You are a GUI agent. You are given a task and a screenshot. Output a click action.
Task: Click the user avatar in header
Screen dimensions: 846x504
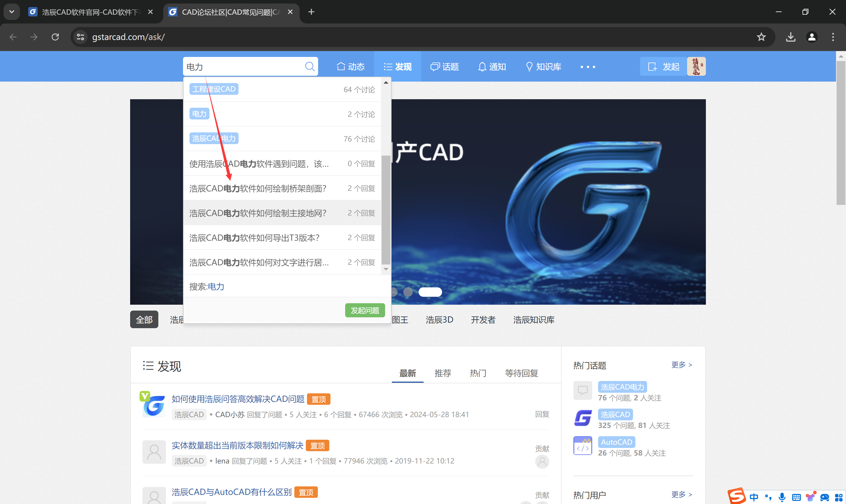click(696, 66)
